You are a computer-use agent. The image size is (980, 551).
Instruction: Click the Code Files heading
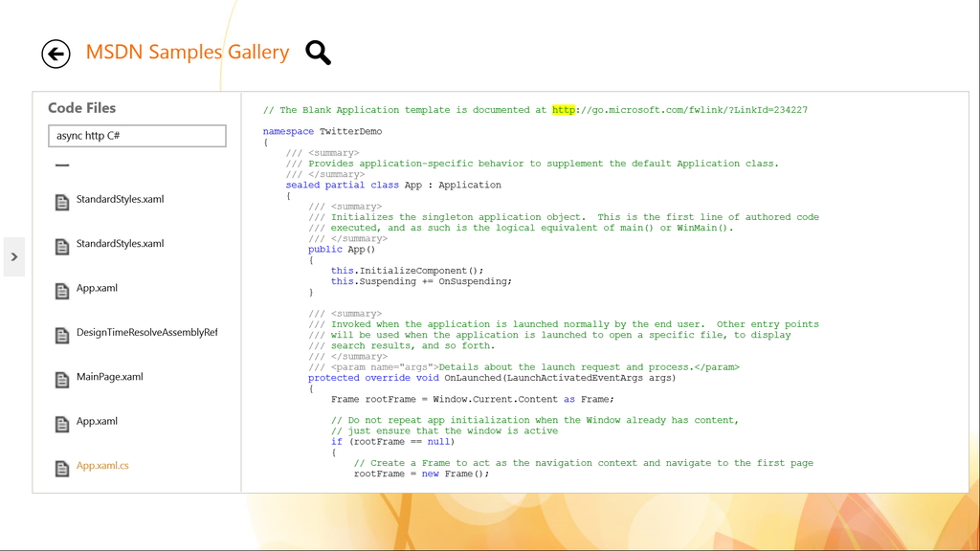click(82, 108)
